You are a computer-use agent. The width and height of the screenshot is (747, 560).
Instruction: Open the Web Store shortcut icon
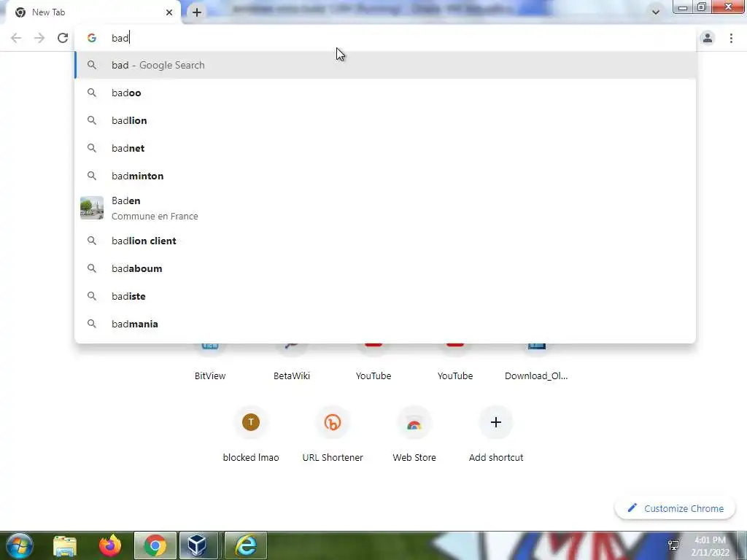(414, 422)
